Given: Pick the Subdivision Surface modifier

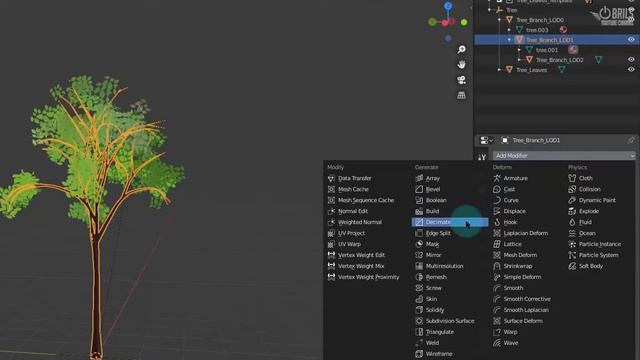Looking at the screenshot, I should (450, 321).
